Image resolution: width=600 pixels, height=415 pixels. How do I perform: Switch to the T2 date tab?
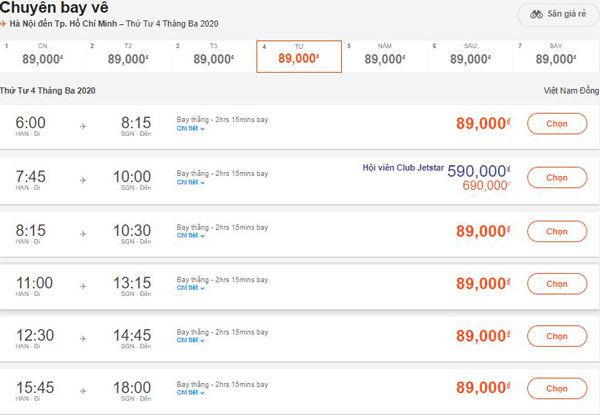click(x=128, y=56)
